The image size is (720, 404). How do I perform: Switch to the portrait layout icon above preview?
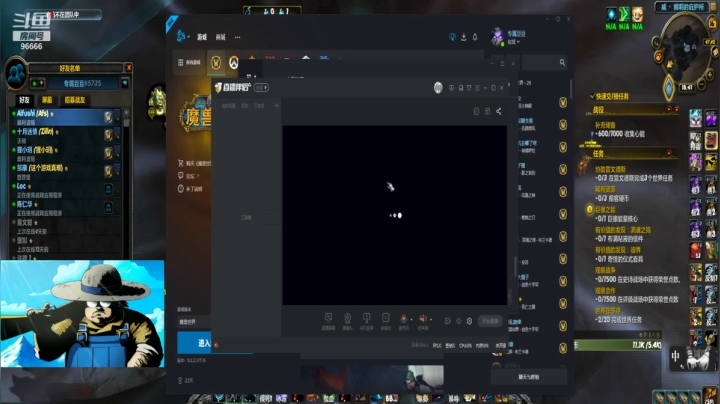point(476,111)
